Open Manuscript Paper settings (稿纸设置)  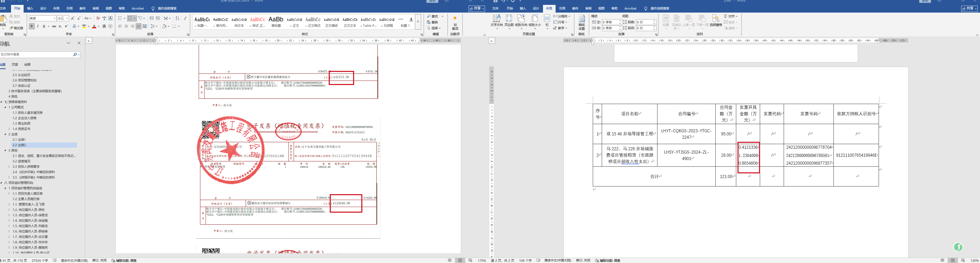[x=582, y=22]
